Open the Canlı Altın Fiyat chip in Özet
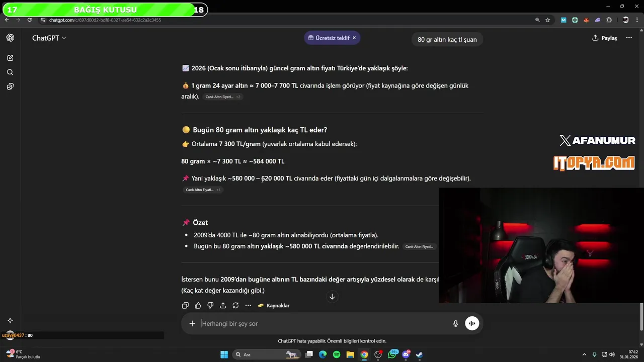Viewport: 644px width, 362px height. [420, 247]
